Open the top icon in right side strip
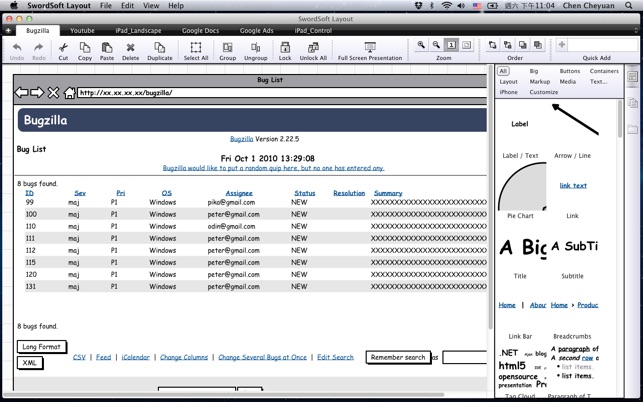 point(633,76)
